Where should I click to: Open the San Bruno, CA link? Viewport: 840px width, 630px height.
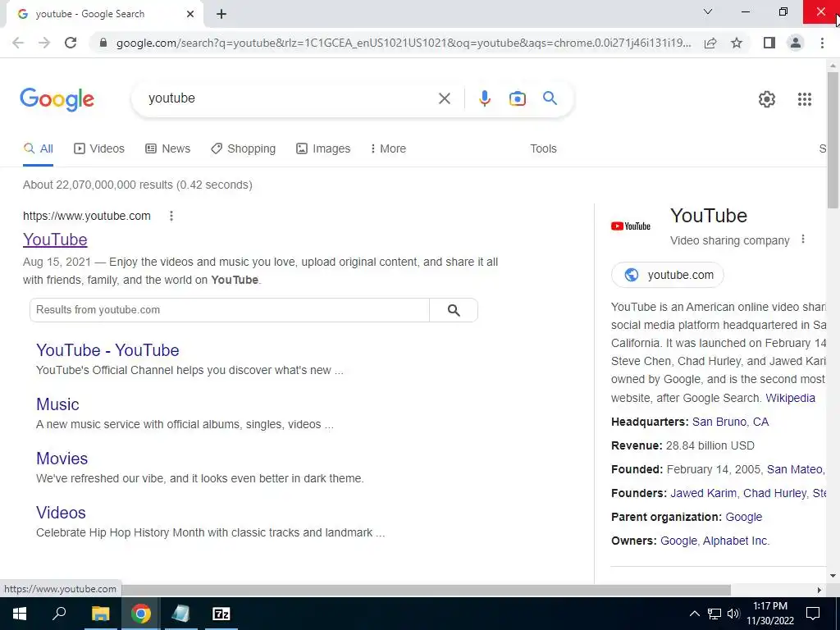coord(730,422)
